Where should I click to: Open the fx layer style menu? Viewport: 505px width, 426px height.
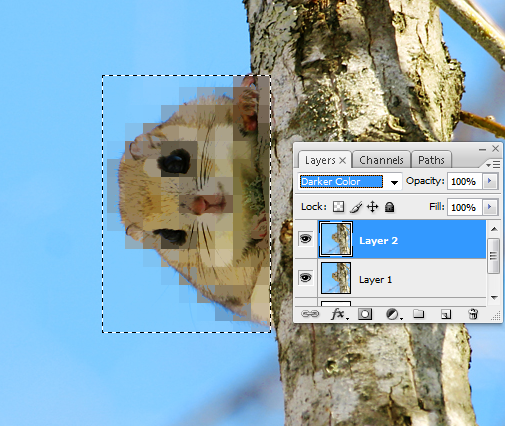point(339,314)
